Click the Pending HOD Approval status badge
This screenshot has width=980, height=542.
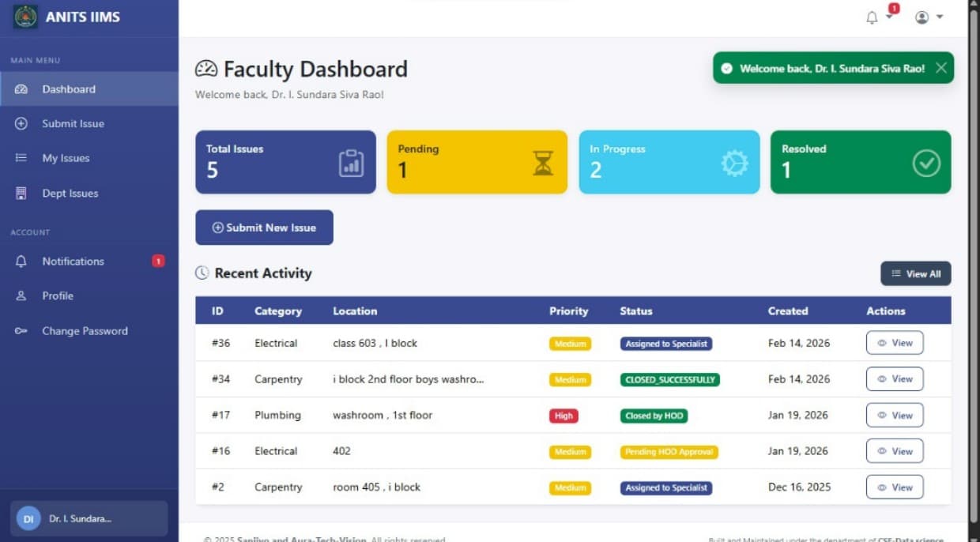click(669, 452)
